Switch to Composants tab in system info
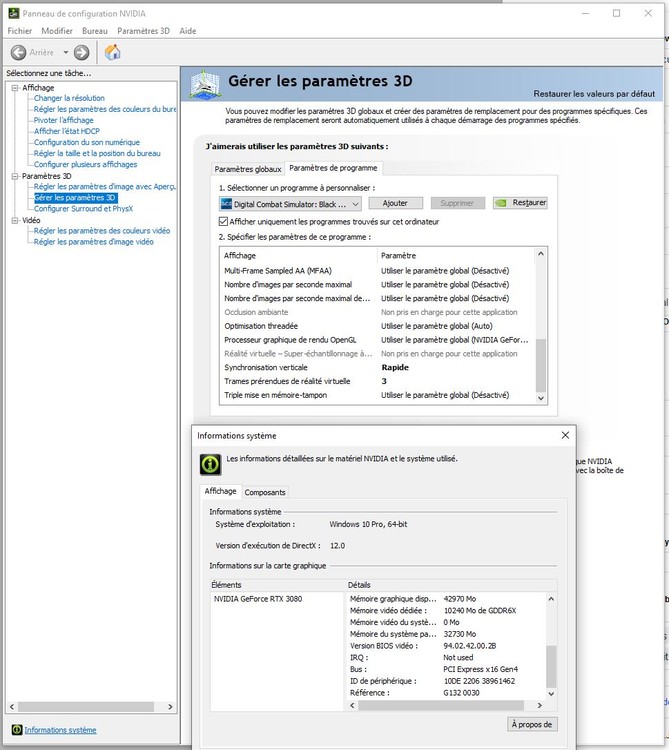The image size is (669, 750). 265,492
